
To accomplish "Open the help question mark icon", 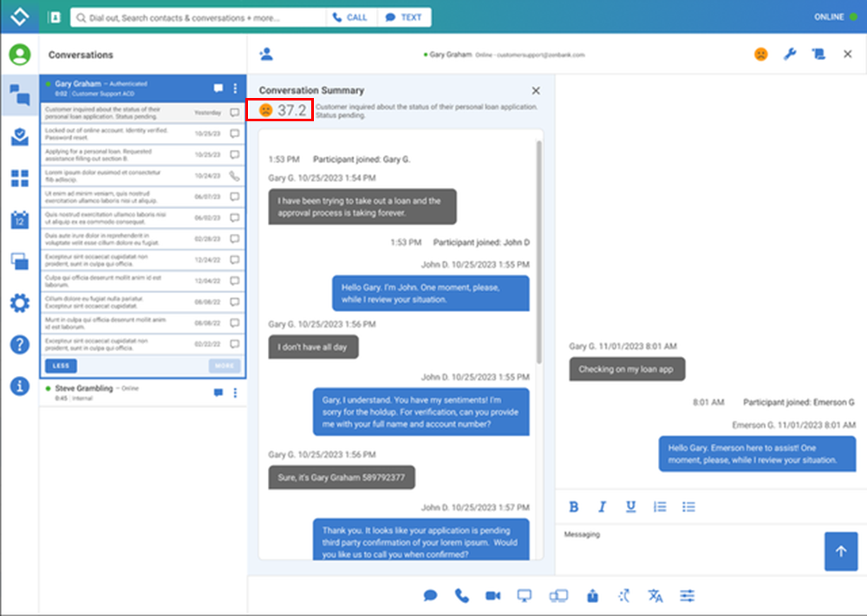I will tap(19, 345).
